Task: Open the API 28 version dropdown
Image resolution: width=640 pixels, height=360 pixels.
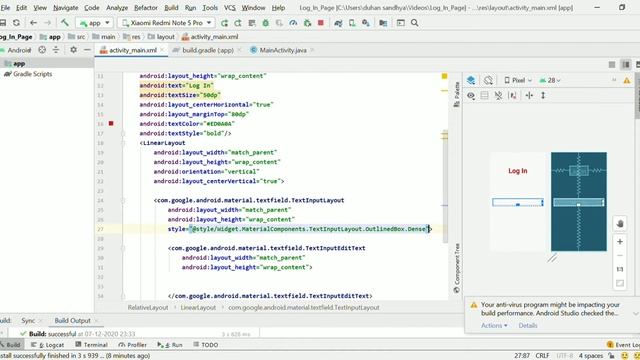Action: pos(550,80)
